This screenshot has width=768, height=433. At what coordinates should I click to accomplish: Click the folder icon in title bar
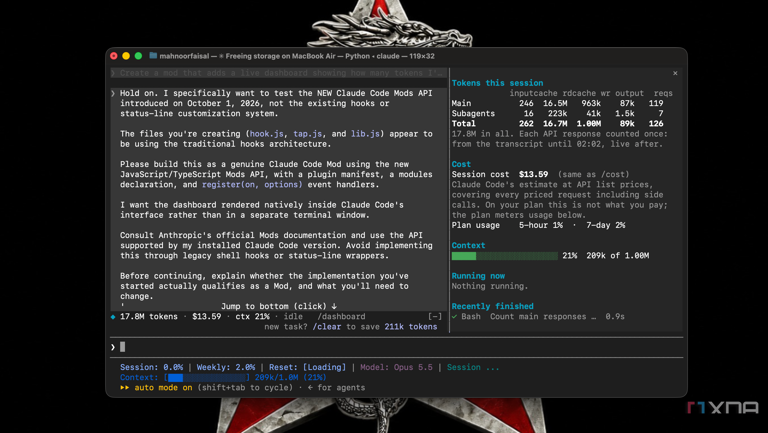click(153, 56)
